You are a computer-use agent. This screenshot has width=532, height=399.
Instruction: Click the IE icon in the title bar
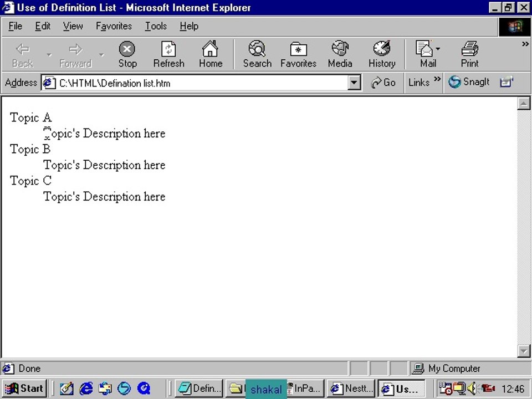8,7
